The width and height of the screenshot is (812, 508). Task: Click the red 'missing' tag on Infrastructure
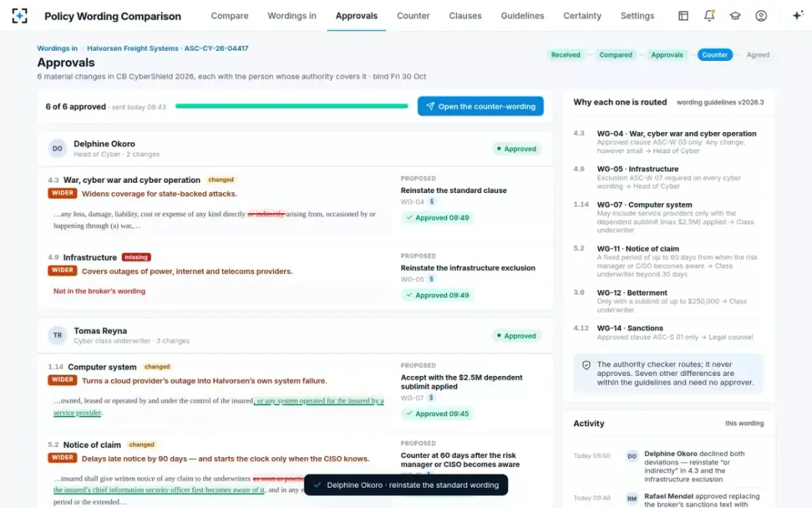pyautogui.click(x=136, y=257)
